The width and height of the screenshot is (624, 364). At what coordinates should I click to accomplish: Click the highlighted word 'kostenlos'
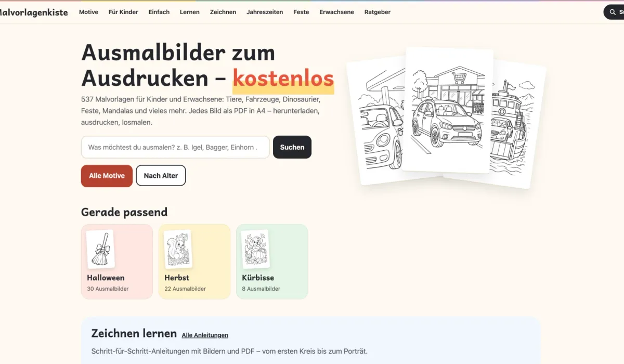(283, 78)
